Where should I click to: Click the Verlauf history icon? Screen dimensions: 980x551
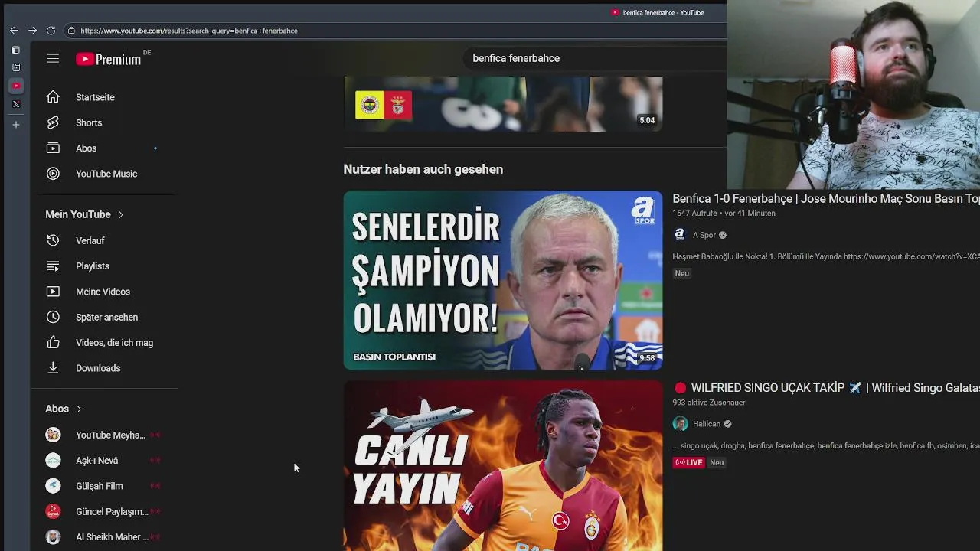53,240
